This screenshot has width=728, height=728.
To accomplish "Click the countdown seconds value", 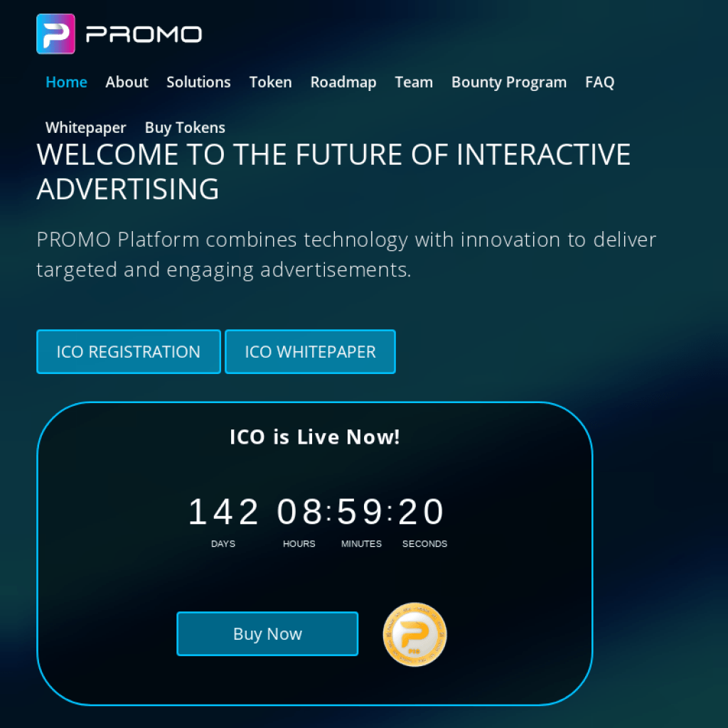I will point(422,512).
